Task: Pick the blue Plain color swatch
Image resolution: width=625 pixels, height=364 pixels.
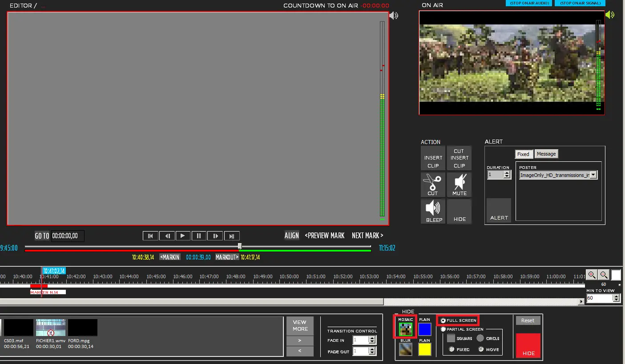Action: [425, 329]
